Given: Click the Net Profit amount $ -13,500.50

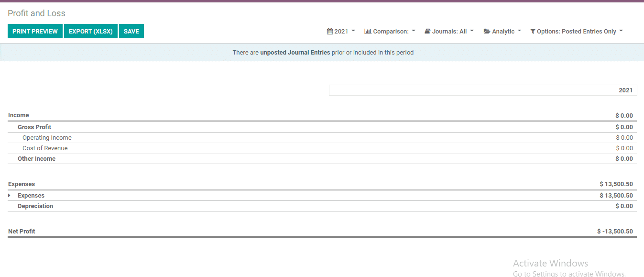Looking at the screenshot, I should coord(615,232).
